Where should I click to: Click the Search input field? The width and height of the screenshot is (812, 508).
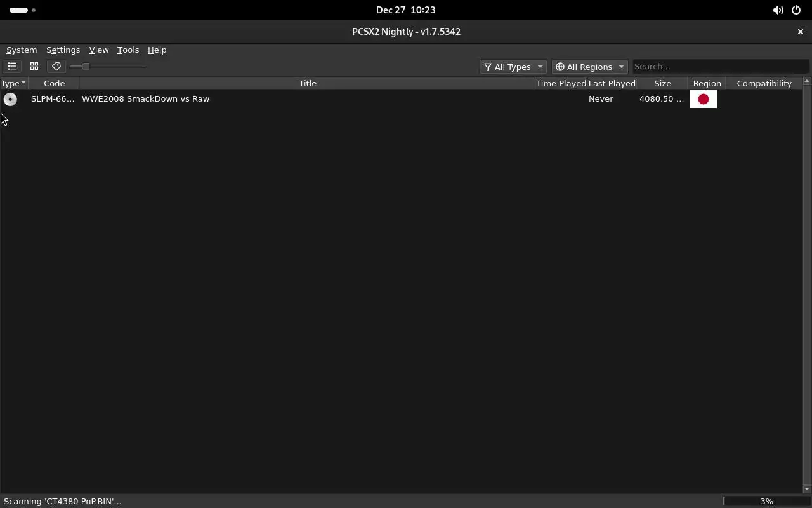721,67
